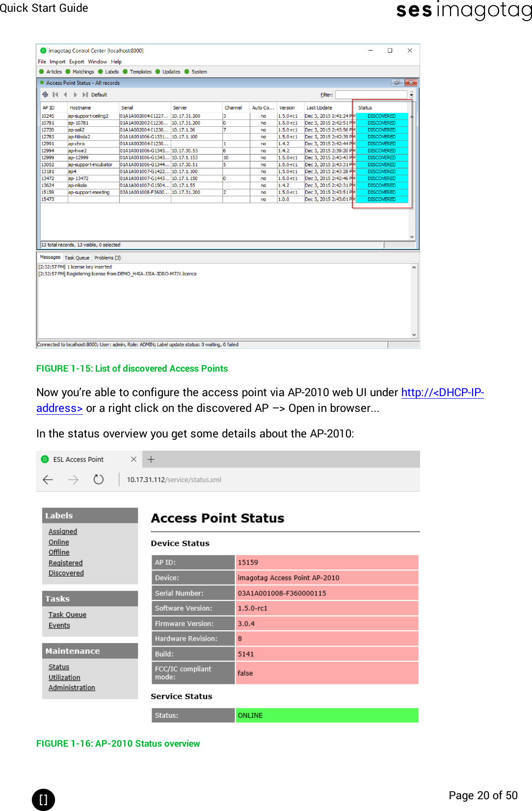Jump to first record with skip-back arrow

[x=55, y=95]
